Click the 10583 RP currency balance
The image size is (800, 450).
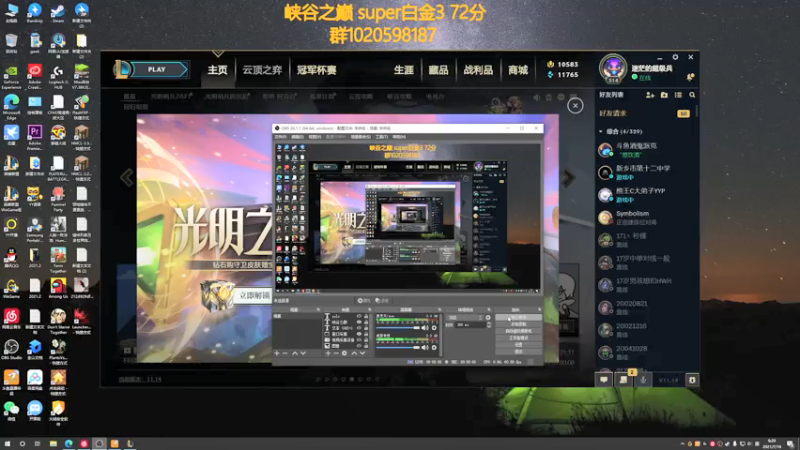562,64
